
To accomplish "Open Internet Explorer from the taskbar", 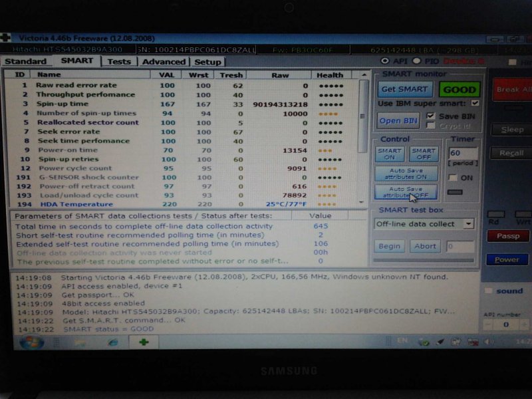I will [x=112, y=342].
